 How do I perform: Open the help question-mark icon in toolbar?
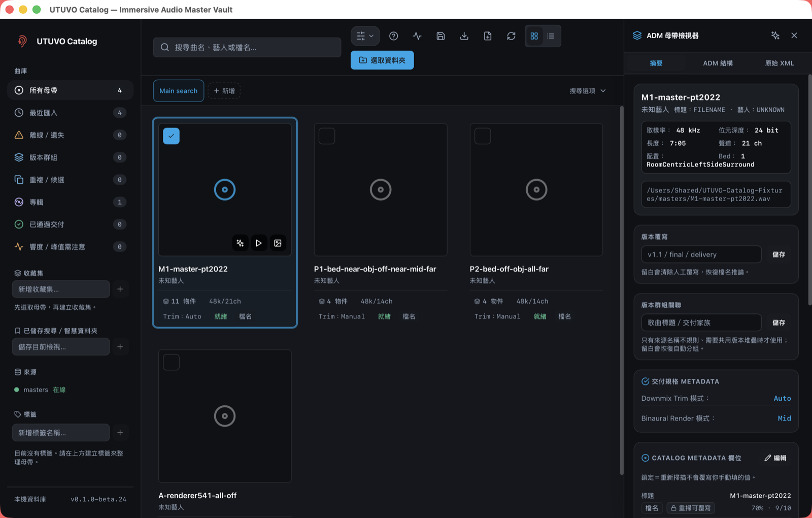(x=393, y=36)
